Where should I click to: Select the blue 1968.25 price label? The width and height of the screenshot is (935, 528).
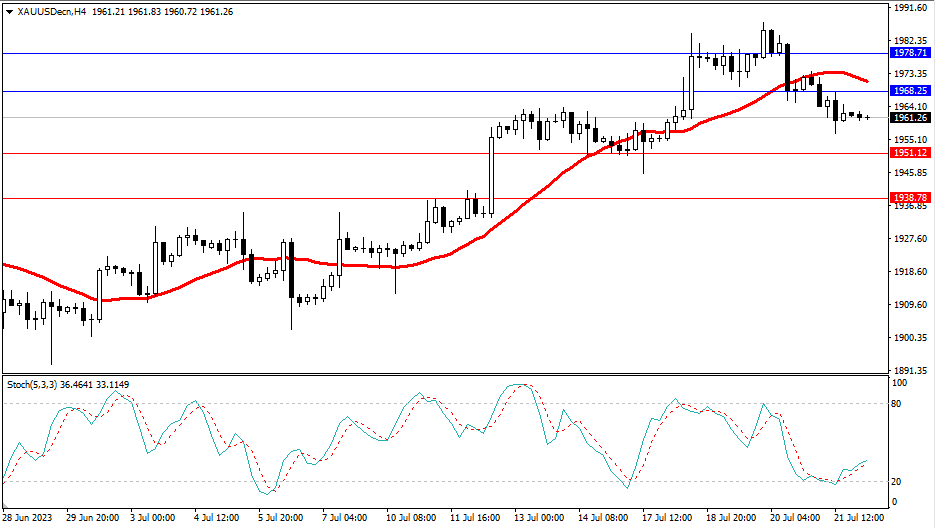click(x=910, y=90)
